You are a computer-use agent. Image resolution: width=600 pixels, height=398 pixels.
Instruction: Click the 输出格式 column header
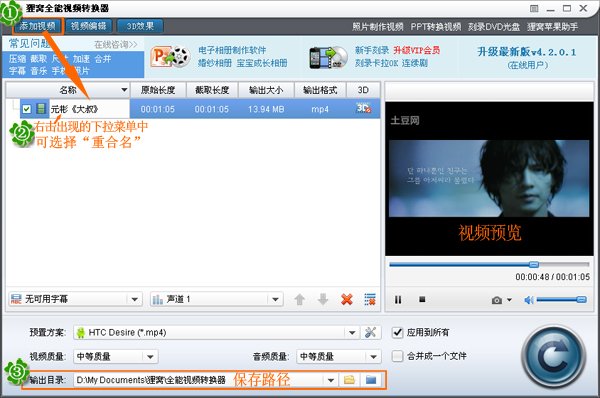320,90
